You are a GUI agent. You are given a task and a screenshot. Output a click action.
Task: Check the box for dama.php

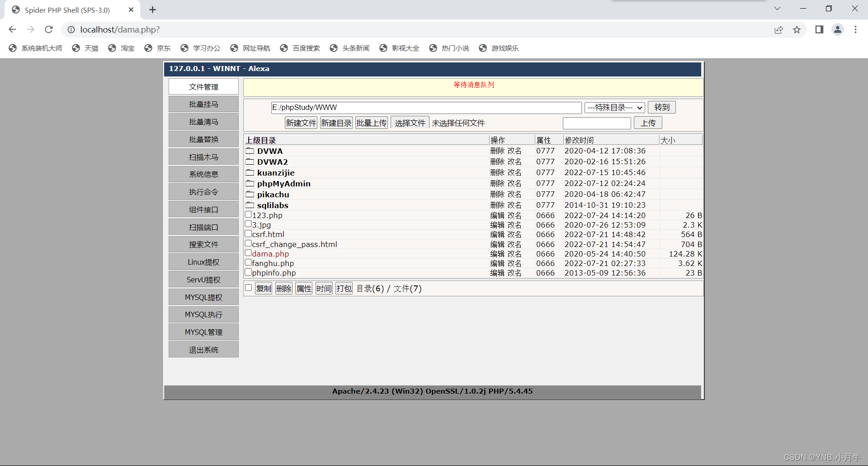248,253
